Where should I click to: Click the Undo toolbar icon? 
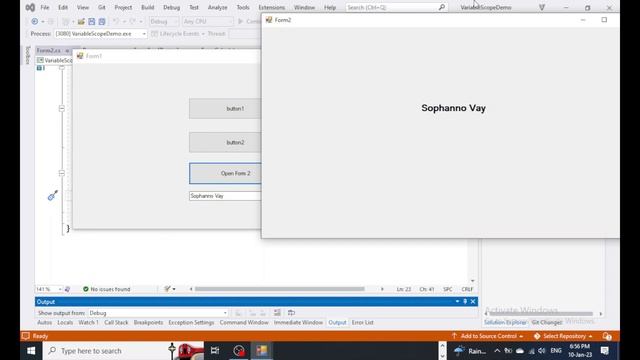(x=116, y=21)
